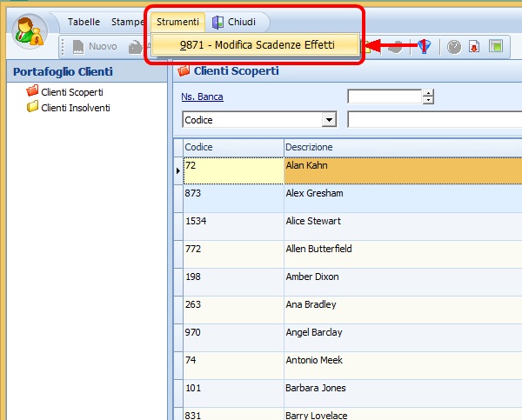This screenshot has width=522, height=420.
Task: Click the search text field next to Codice
Action: (x=433, y=120)
